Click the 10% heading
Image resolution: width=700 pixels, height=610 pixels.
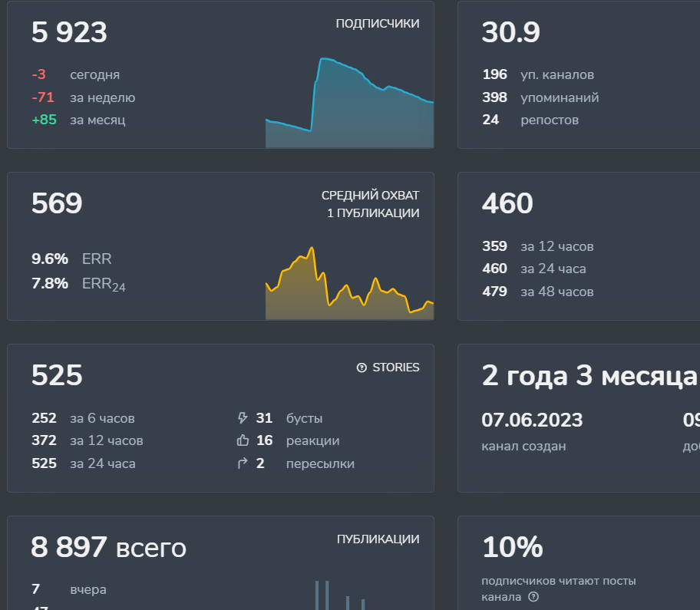pyautogui.click(x=513, y=547)
